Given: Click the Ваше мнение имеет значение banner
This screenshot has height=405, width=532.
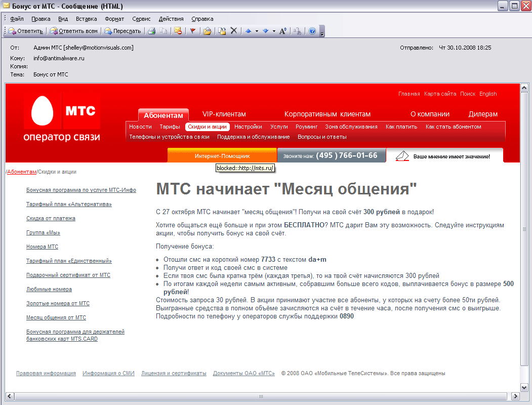Looking at the screenshot, I should pyautogui.click(x=445, y=156).
